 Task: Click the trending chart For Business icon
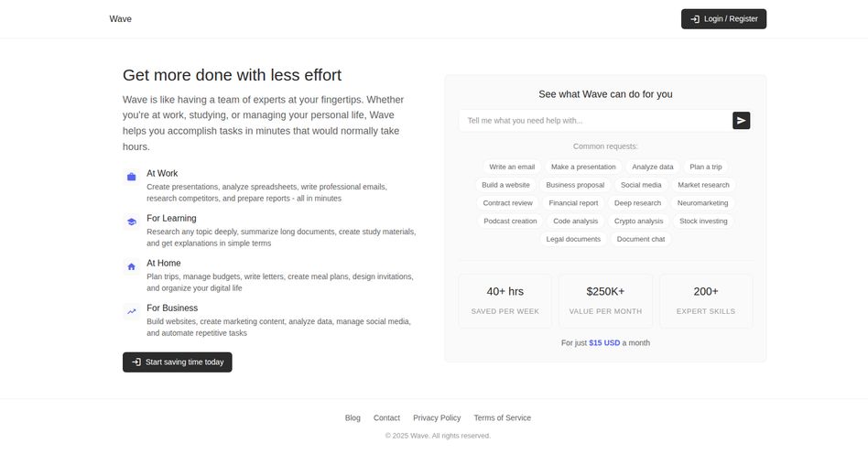point(131,312)
